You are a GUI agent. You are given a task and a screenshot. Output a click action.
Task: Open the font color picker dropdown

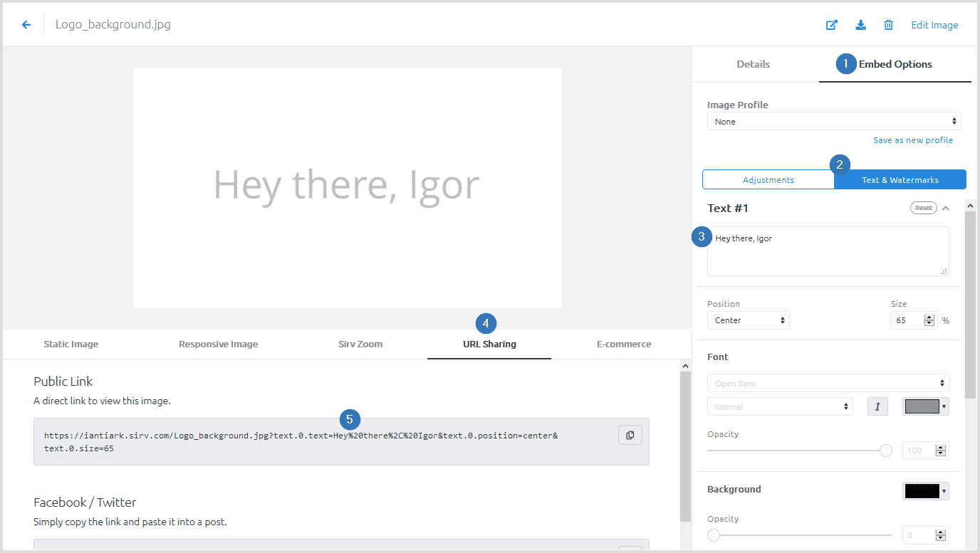[x=926, y=406]
